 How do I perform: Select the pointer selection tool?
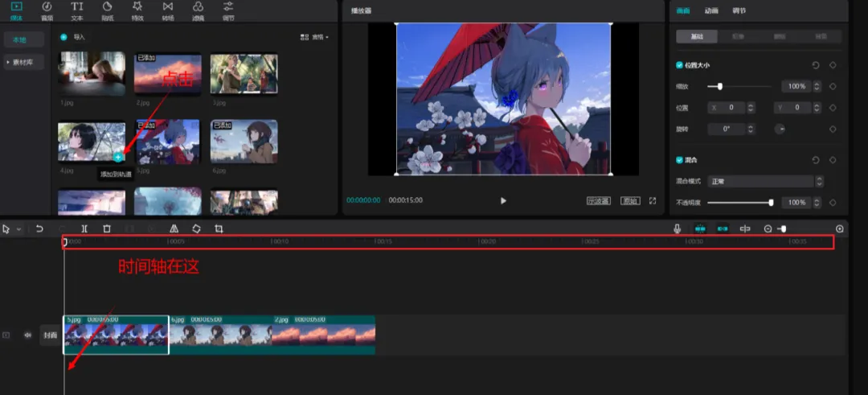click(6, 228)
